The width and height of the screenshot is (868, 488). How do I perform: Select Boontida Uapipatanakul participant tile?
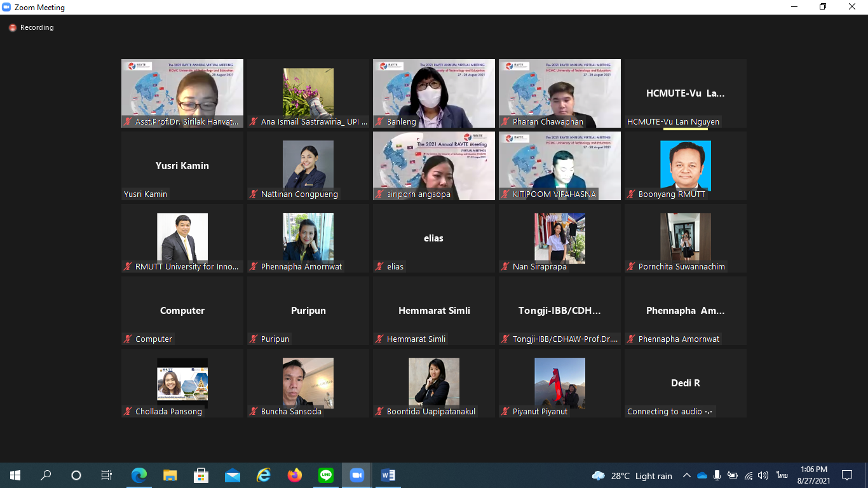click(x=434, y=383)
